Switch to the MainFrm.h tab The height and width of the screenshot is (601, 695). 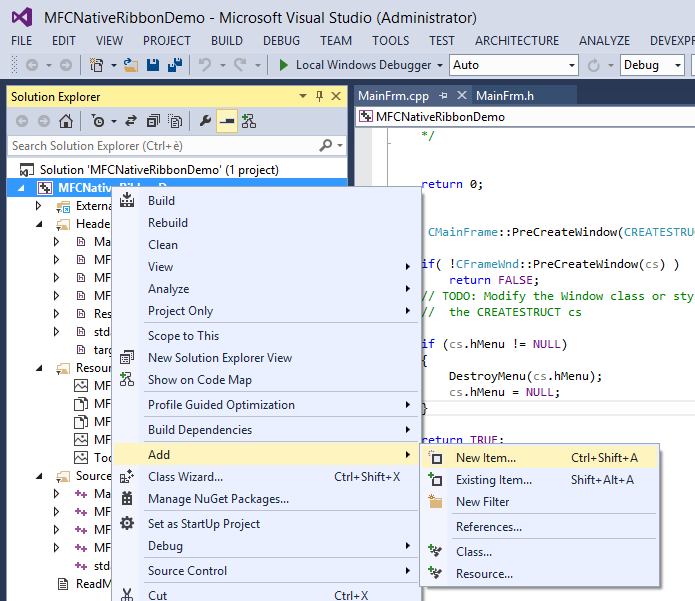point(505,96)
